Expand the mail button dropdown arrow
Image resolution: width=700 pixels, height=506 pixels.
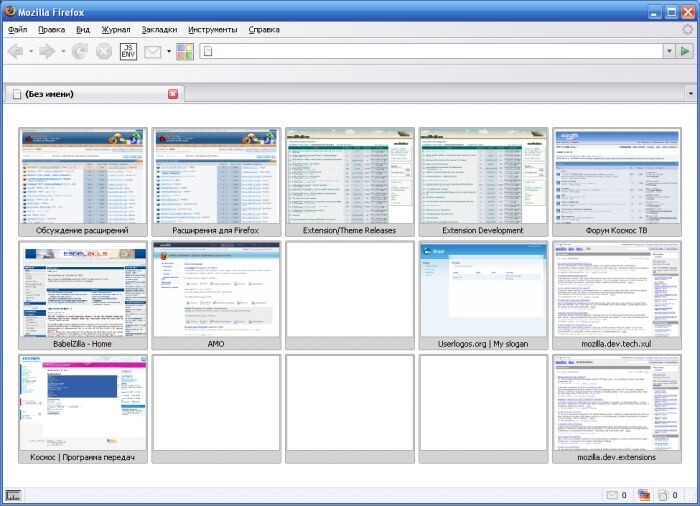(x=169, y=51)
